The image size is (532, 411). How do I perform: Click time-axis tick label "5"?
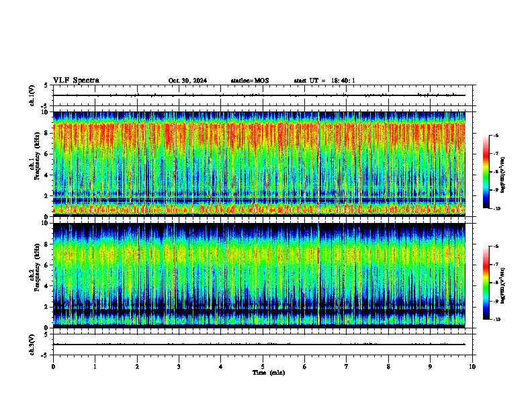pyautogui.click(x=263, y=367)
